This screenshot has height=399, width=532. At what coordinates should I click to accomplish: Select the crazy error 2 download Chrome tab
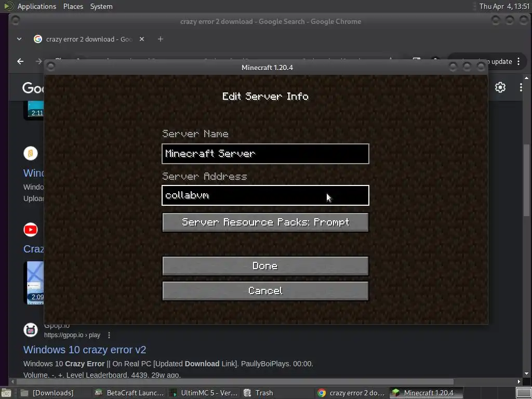pyautogui.click(x=89, y=39)
